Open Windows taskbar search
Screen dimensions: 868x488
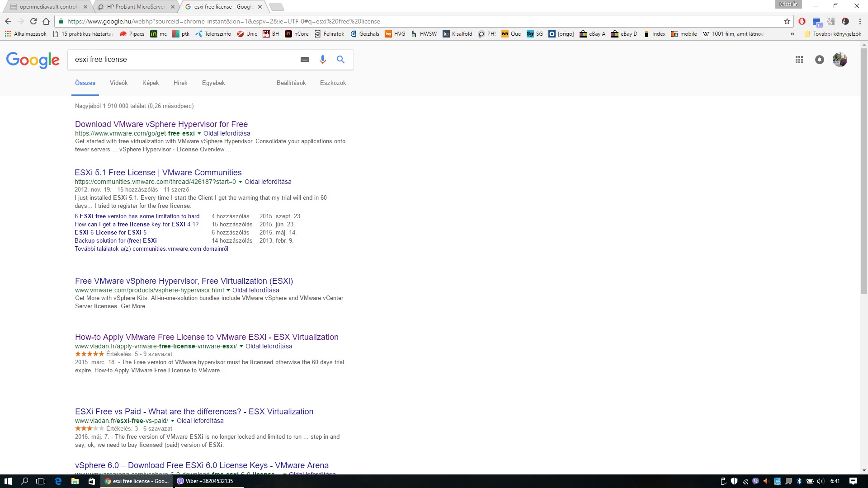24,481
